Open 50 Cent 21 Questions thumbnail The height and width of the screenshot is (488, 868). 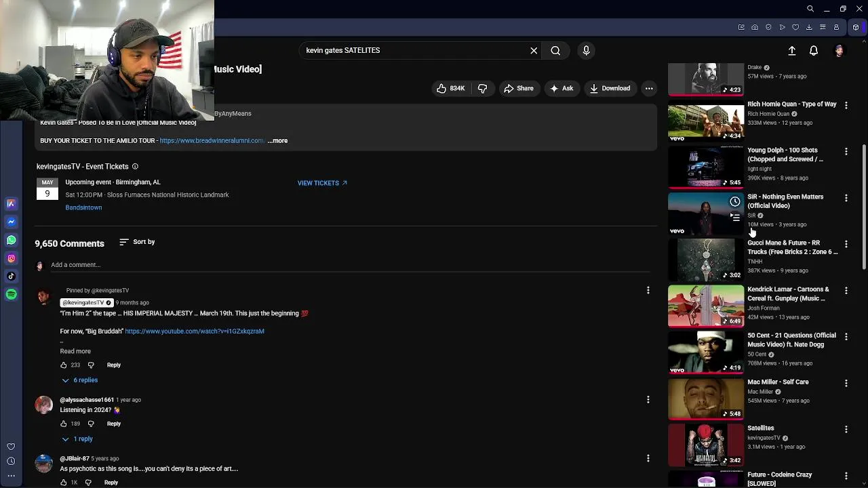point(706,353)
